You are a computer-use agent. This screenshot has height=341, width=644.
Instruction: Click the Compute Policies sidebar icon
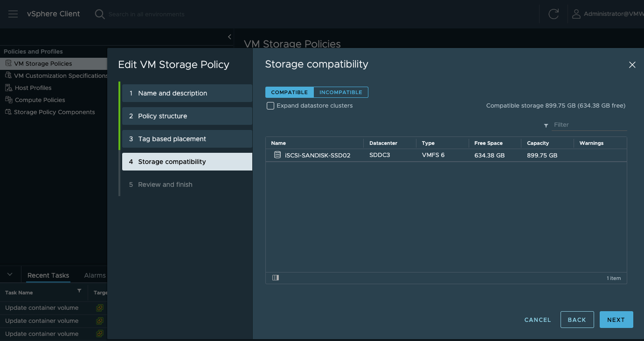8,99
